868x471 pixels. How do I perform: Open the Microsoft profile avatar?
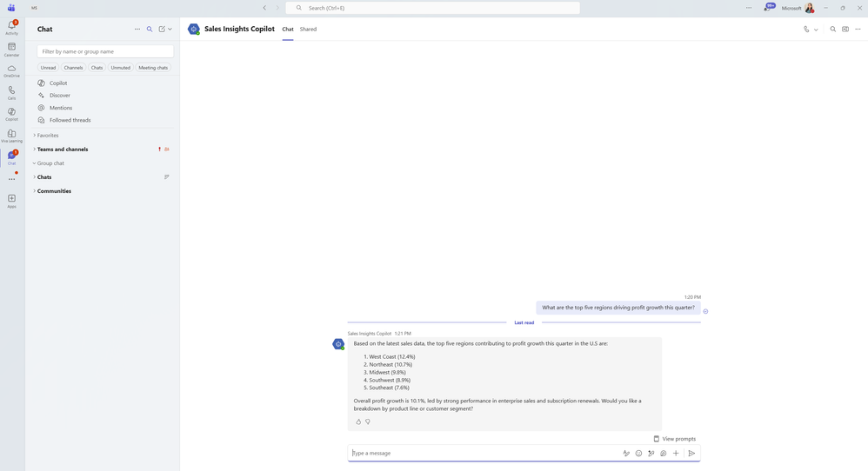(x=810, y=8)
